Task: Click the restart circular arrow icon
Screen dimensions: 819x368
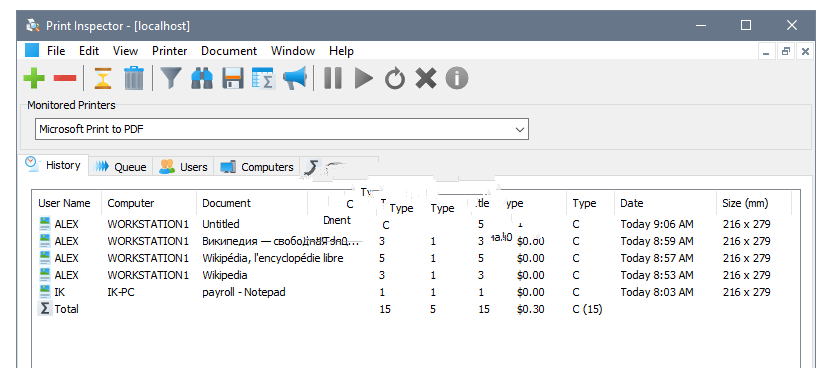Action: [395, 79]
